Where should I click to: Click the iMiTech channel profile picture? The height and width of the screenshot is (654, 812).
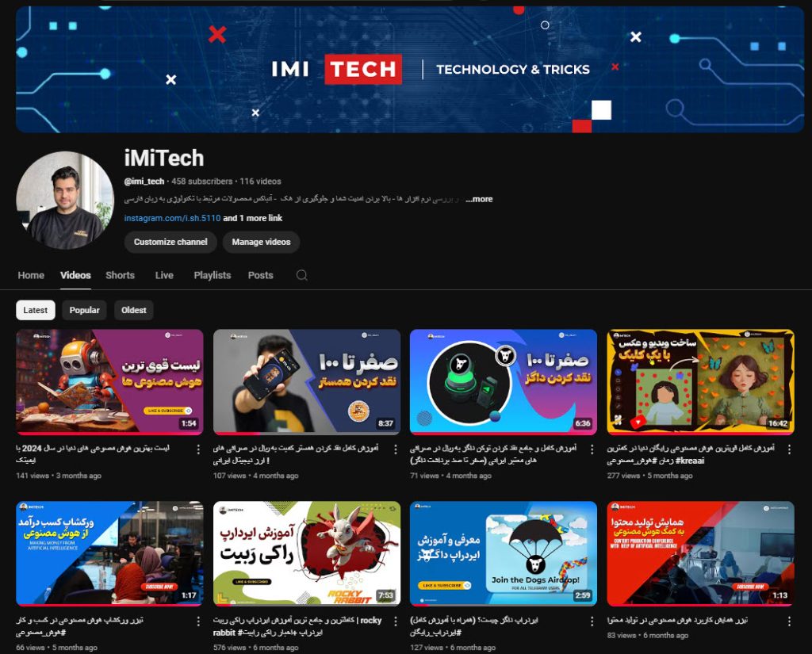point(65,200)
